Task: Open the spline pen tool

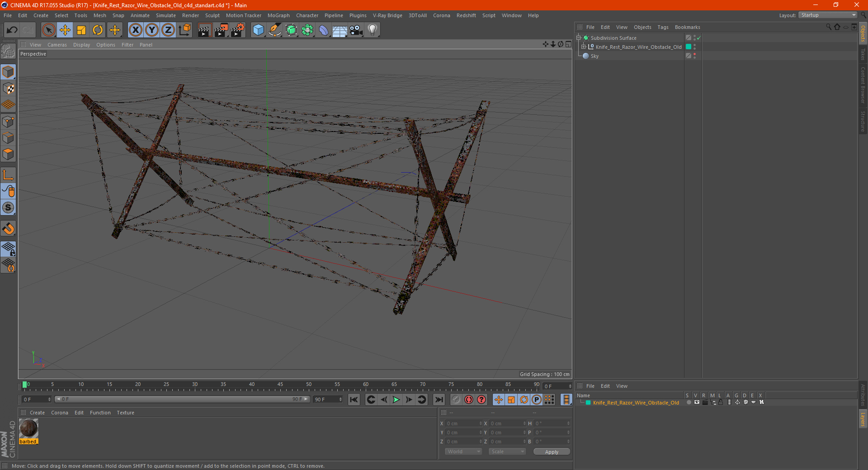Action: point(275,30)
